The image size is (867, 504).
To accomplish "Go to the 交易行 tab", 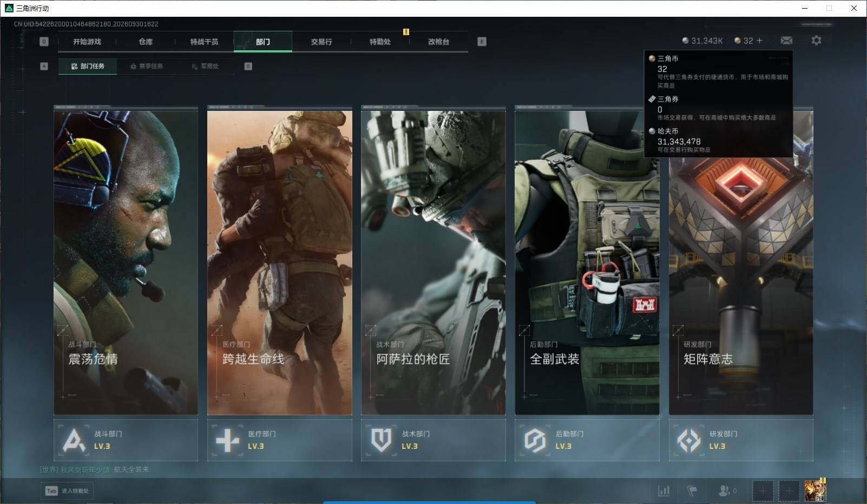I will (x=321, y=42).
